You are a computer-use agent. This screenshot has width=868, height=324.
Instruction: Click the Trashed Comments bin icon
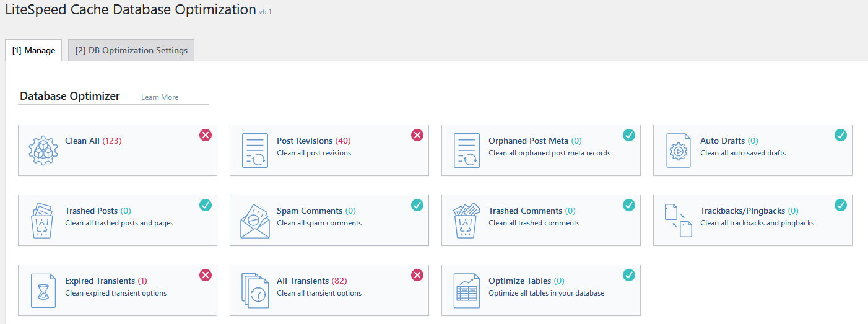[467, 220]
